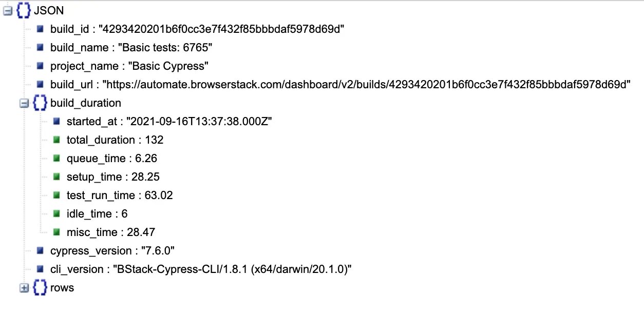Click green square icon beside queue_time
Viewport: 644px width, 314px height.
[x=56, y=159]
